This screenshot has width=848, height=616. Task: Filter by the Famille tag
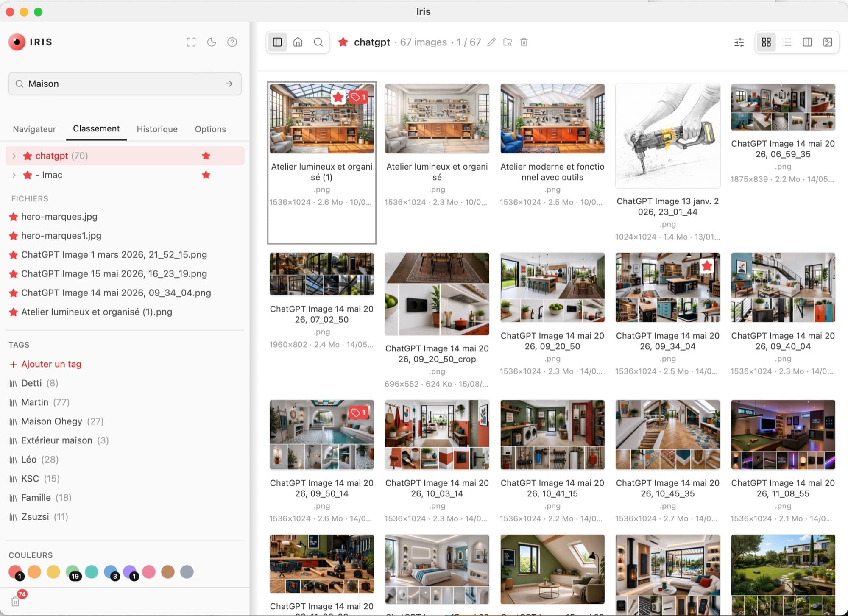[x=40, y=498]
